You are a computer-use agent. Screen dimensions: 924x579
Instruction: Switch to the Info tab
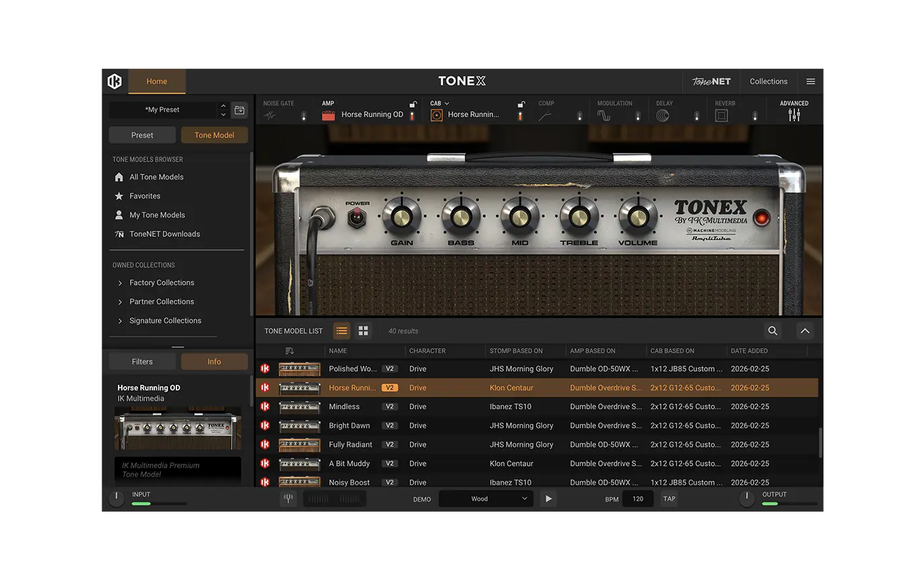tap(214, 362)
